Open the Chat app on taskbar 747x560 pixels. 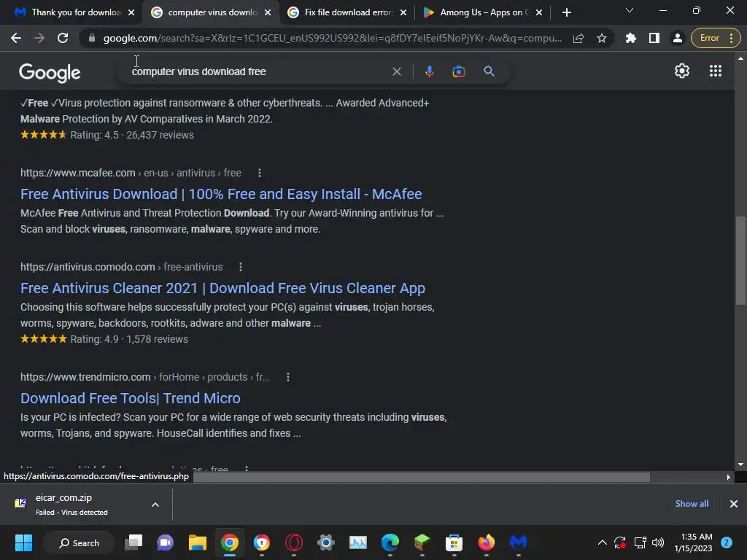166,542
